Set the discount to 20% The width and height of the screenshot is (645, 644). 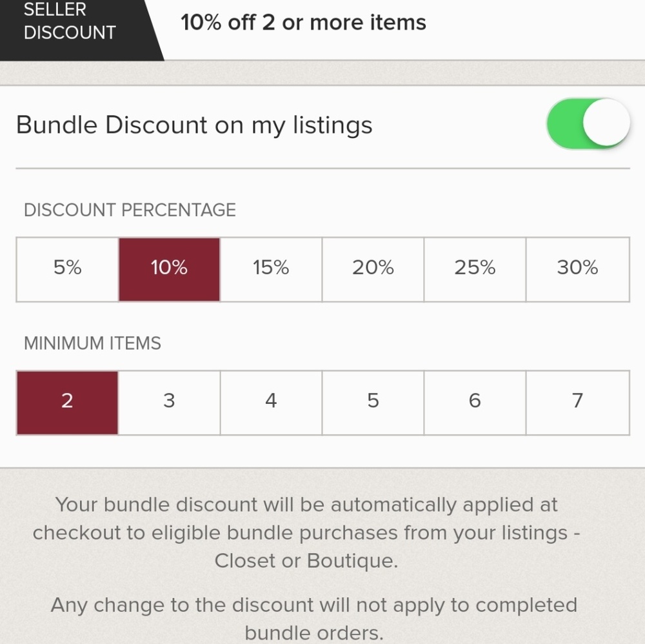(x=373, y=269)
